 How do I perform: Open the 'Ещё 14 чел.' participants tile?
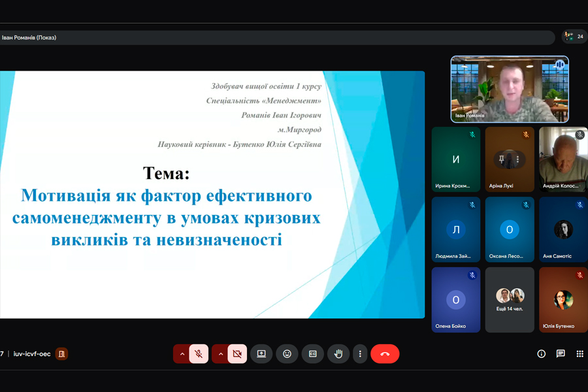(x=509, y=299)
